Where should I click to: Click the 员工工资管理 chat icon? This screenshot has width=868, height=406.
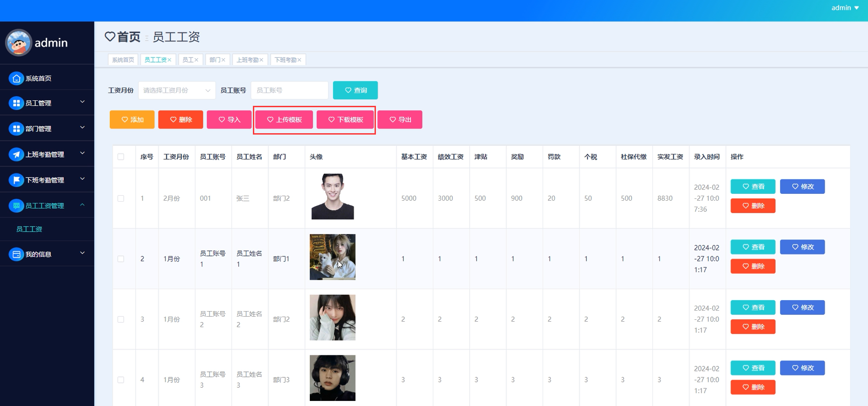[16, 206]
